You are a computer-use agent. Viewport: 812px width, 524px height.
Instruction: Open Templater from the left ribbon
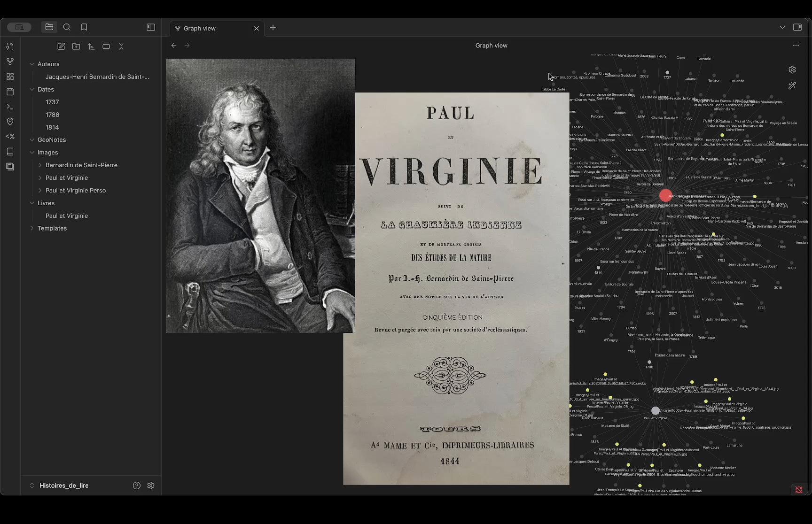[10, 137]
